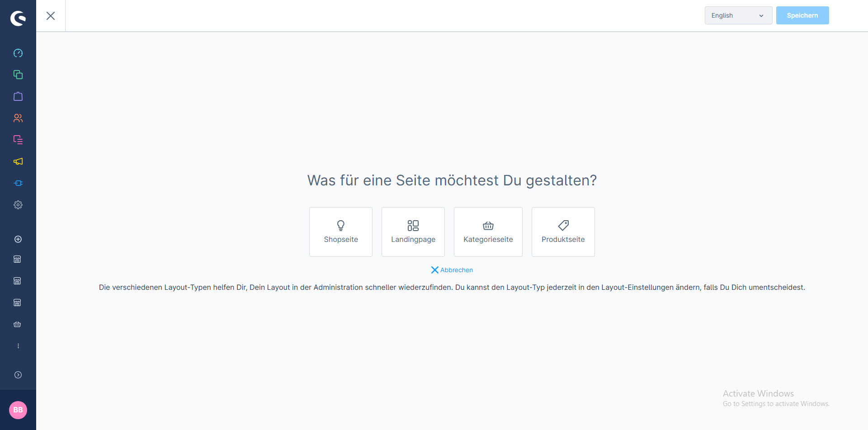Viewport: 868px width, 430px height.
Task: Add a sales channel with plus icon
Action: click(18, 239)
